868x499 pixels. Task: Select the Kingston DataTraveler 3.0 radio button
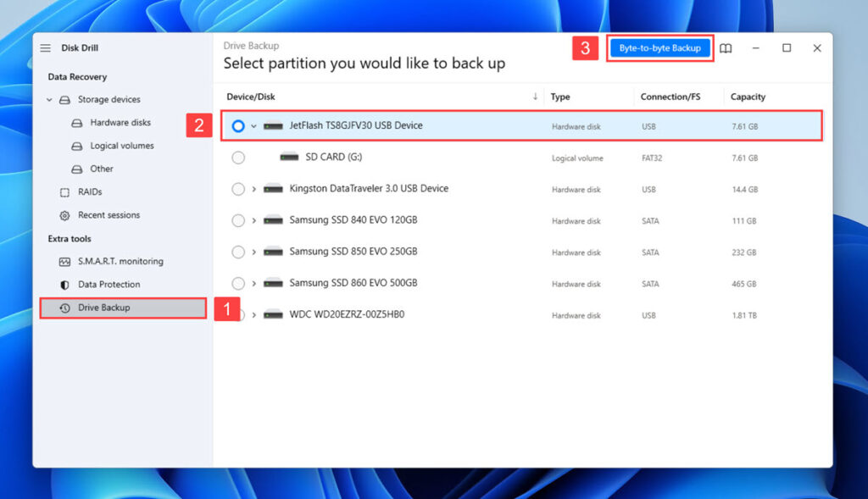point(237,188)
